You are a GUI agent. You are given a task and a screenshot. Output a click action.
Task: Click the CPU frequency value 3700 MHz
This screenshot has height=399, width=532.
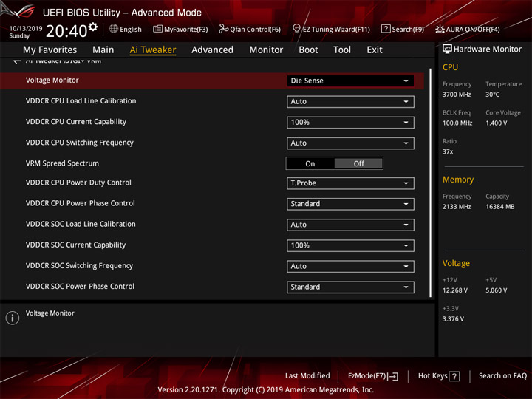(x=457, y=95)
